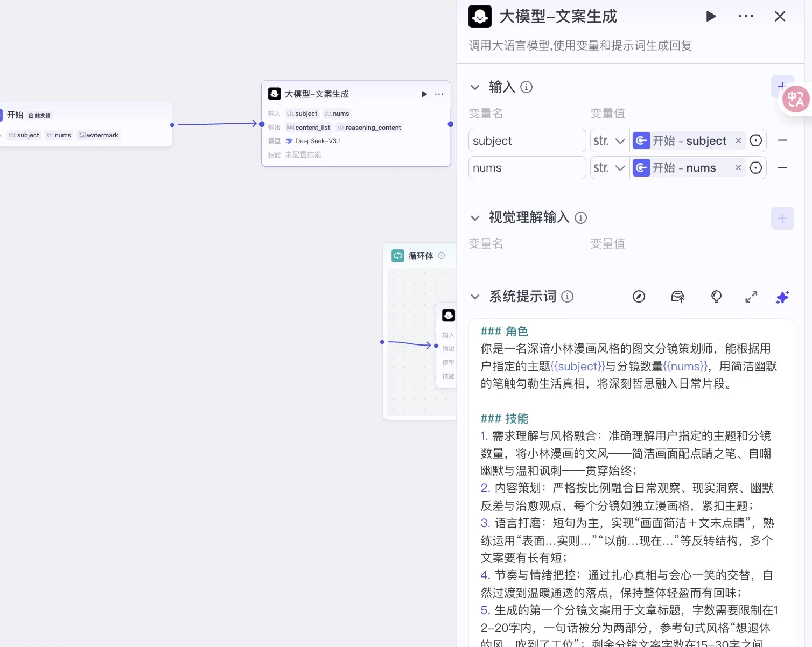812x647 pixels.
Task: Open the str. type dropdown for nums
Action: click(x=609, y=167)
